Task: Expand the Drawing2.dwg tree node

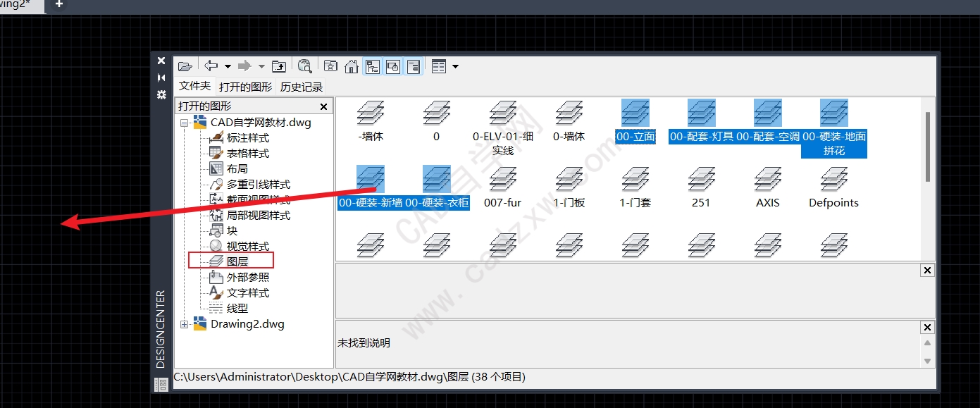Action: (184, 324)
